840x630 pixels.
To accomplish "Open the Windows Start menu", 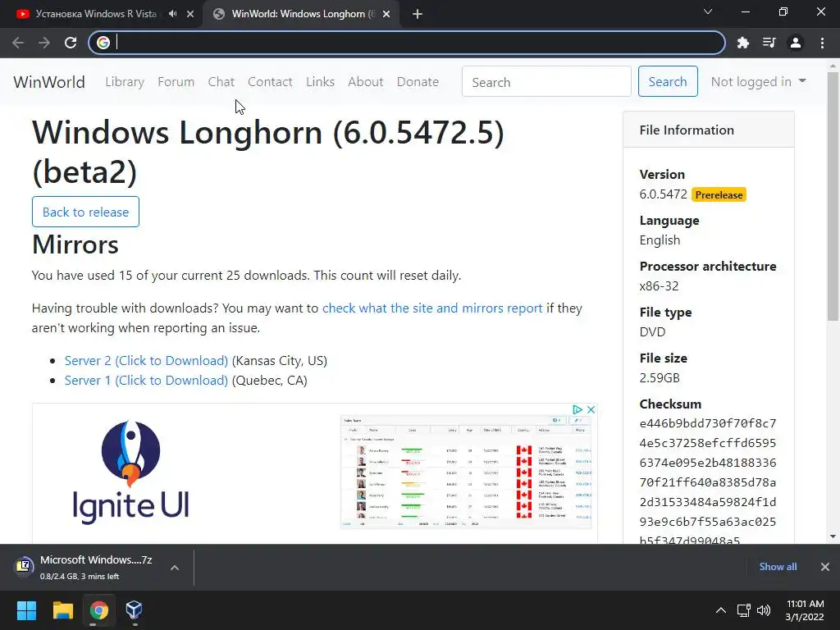I will pyautogui.click(x=26, y=610).
